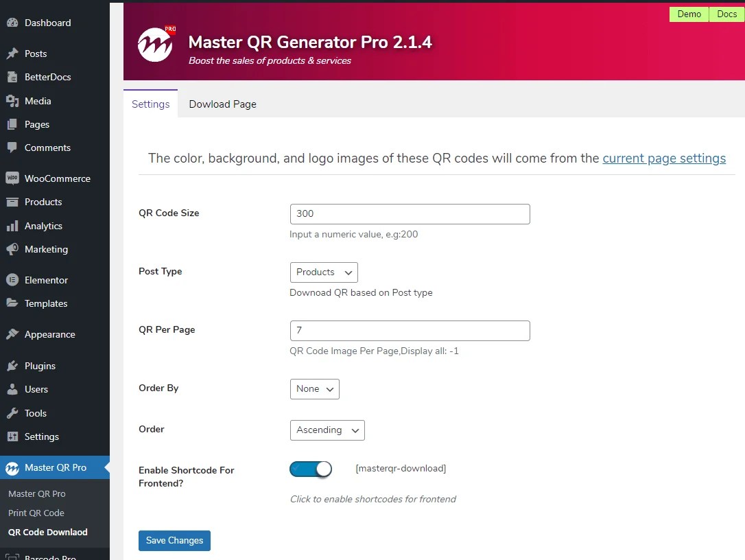Open the WooCommerce menu item
The height and width of the screenshot is (560, 745).
point(55,178)
